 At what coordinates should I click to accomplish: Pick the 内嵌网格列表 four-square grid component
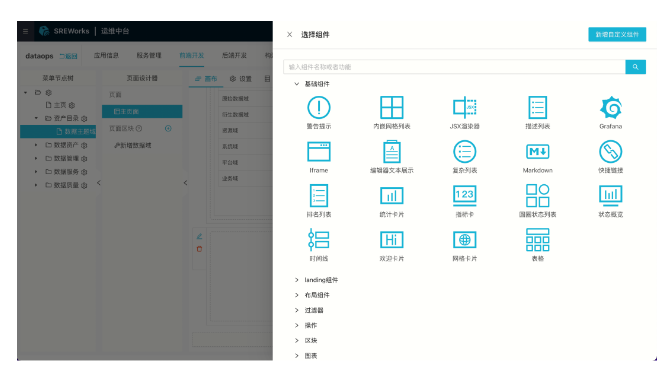click(x=391, y=107)
